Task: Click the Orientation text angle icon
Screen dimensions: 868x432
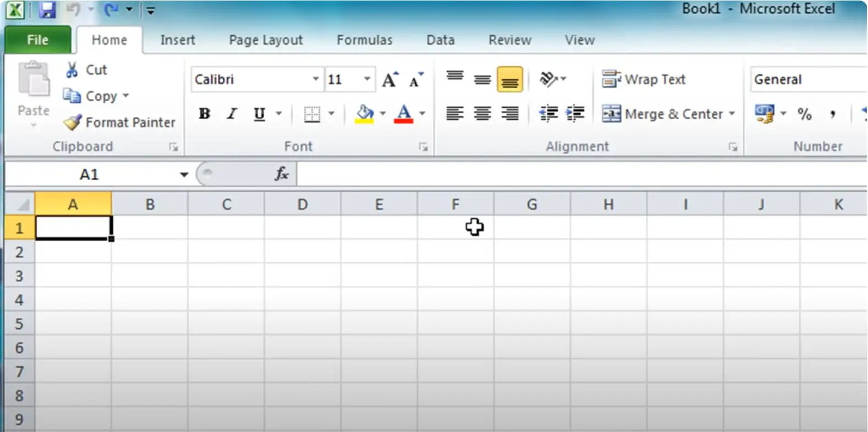Action: 548,79
